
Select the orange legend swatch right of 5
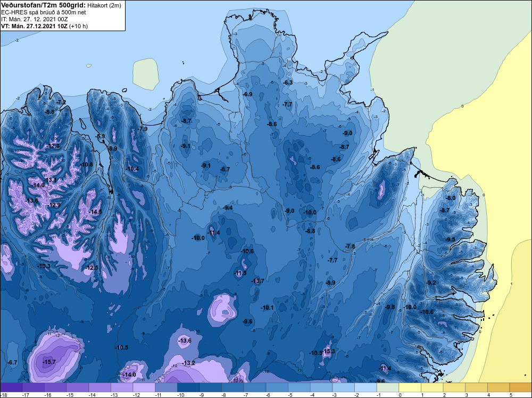tap(521, 387)
